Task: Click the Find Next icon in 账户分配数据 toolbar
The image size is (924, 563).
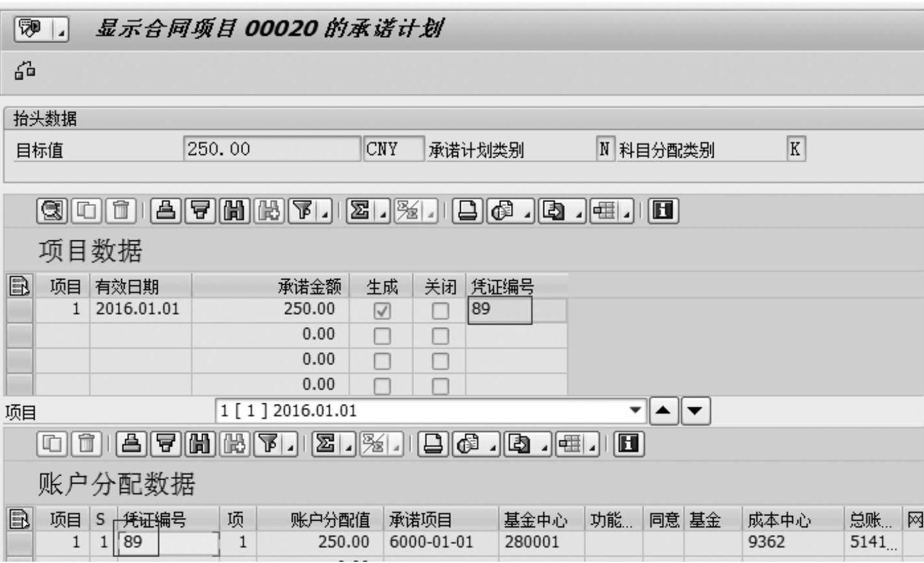Action: click(x=233, y=444)
